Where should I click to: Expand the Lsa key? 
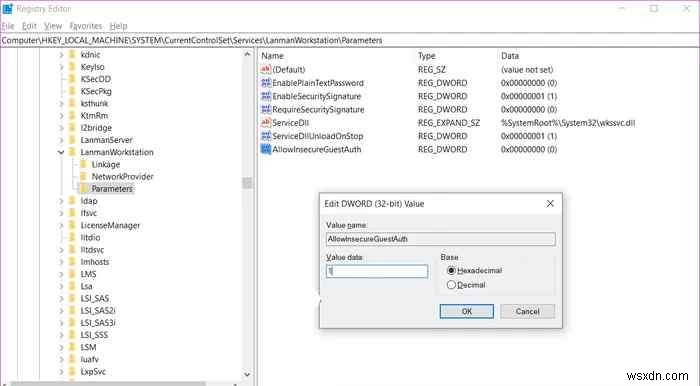tap(61, 286)
